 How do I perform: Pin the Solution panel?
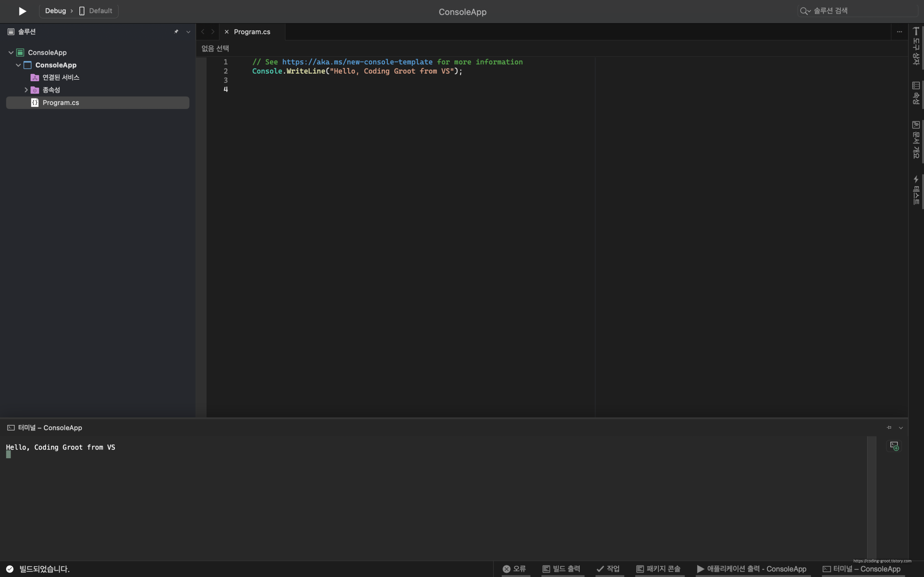tap(176, 32)
